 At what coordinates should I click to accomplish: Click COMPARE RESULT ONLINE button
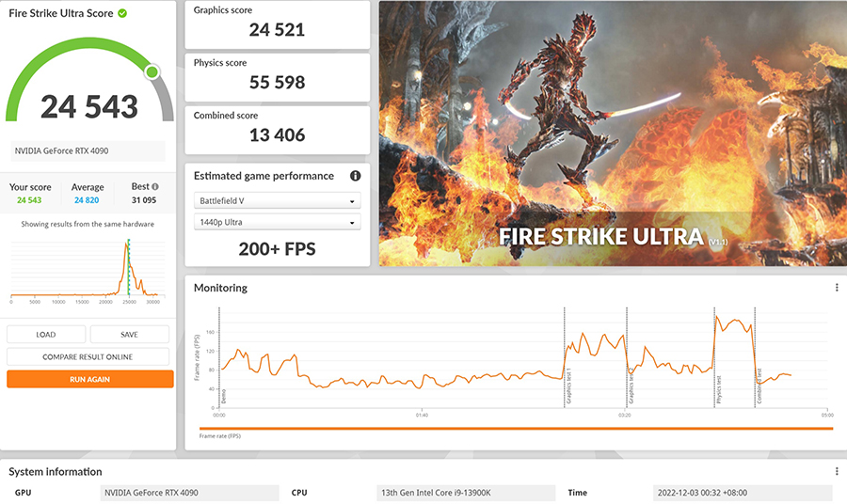click(88, 356)
